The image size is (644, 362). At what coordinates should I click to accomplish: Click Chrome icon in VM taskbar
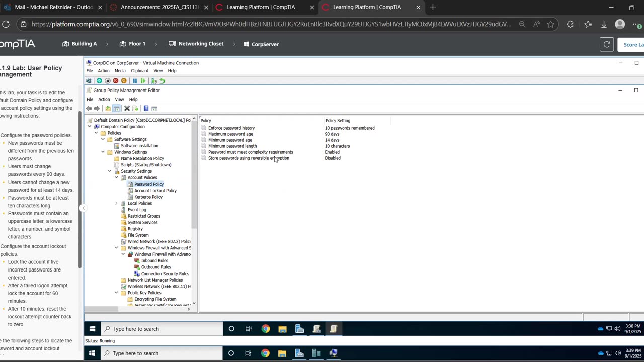[x=265, y=329]
